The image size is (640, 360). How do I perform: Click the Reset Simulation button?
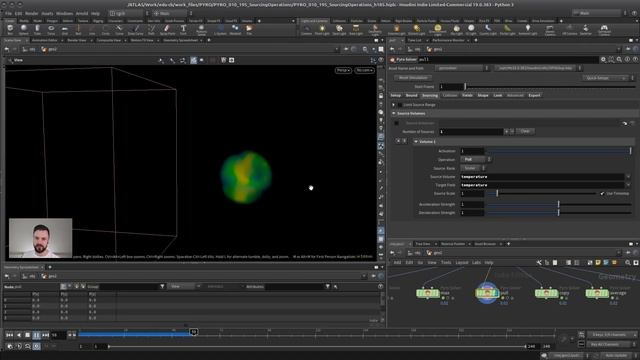pyautogui.click(x=413, y=78)
